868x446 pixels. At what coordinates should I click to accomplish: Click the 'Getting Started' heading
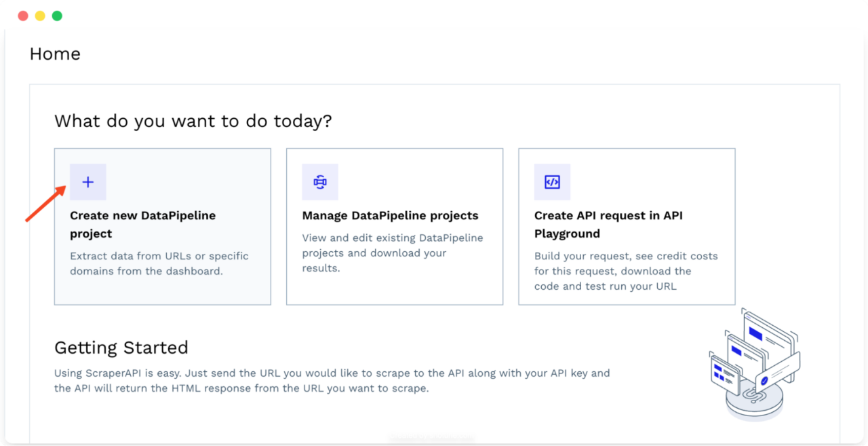point(121,348)
